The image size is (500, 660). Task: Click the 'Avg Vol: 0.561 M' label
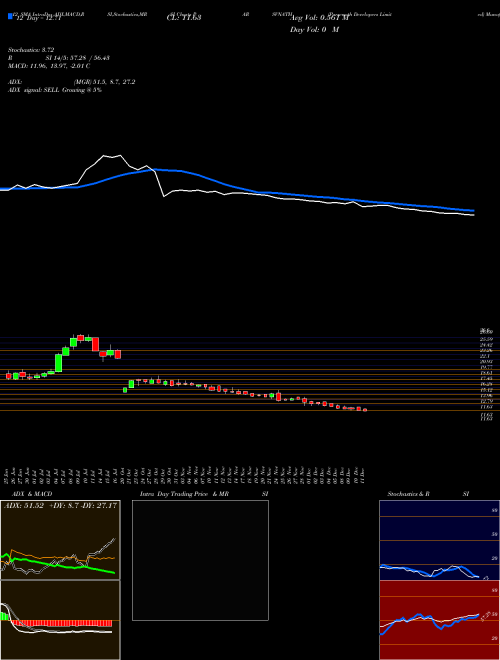[319, 18]
